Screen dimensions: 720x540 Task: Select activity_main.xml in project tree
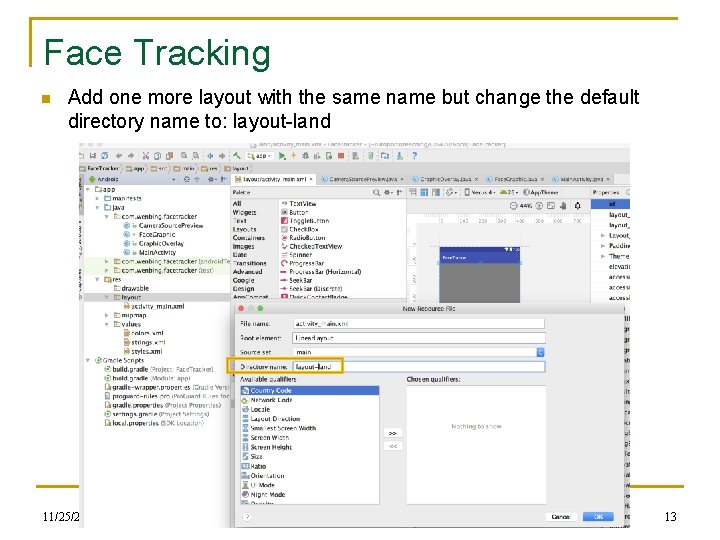[x=154, y=306]
